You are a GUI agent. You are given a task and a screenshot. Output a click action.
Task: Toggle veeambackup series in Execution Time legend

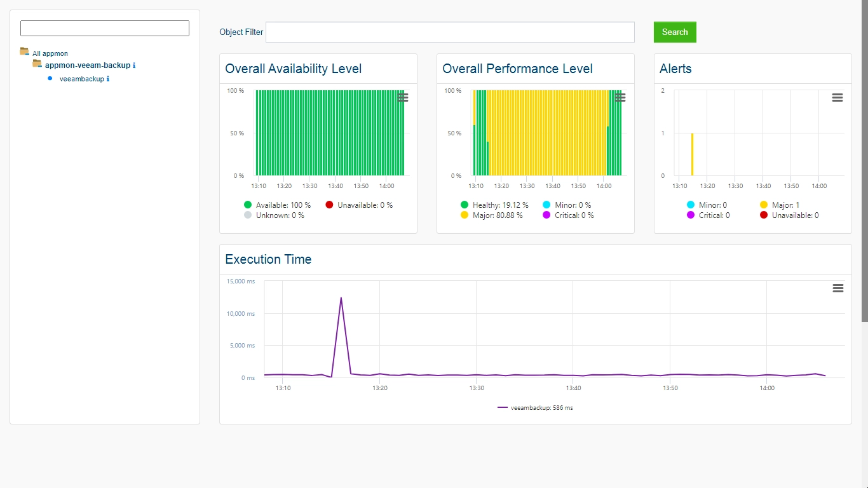point(535,408)
